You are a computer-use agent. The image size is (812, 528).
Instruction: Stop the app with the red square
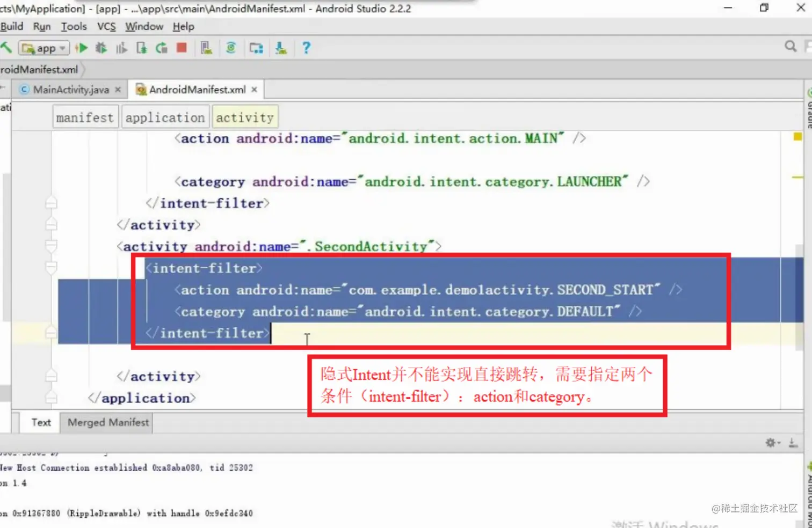point(182,48)
